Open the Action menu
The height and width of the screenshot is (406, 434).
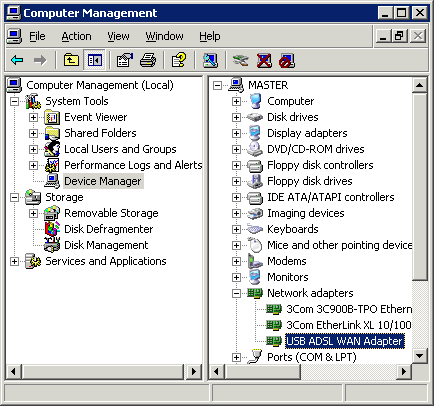click(x=76, y=36)
